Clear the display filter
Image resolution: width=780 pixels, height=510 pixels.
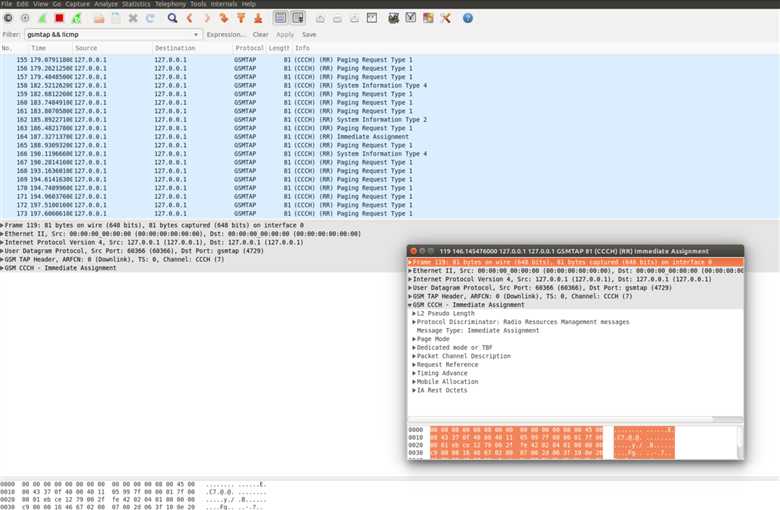(260, 34)
